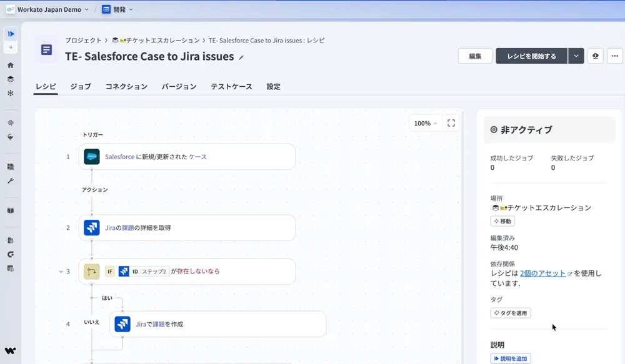Click the 編集 button

click(475, 56)
